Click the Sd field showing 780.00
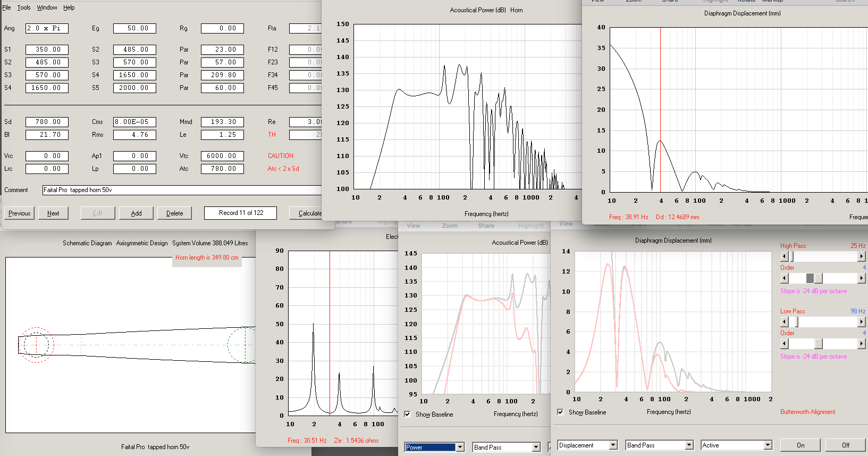This screenshot has height=456, width=868. pos(47,122)
